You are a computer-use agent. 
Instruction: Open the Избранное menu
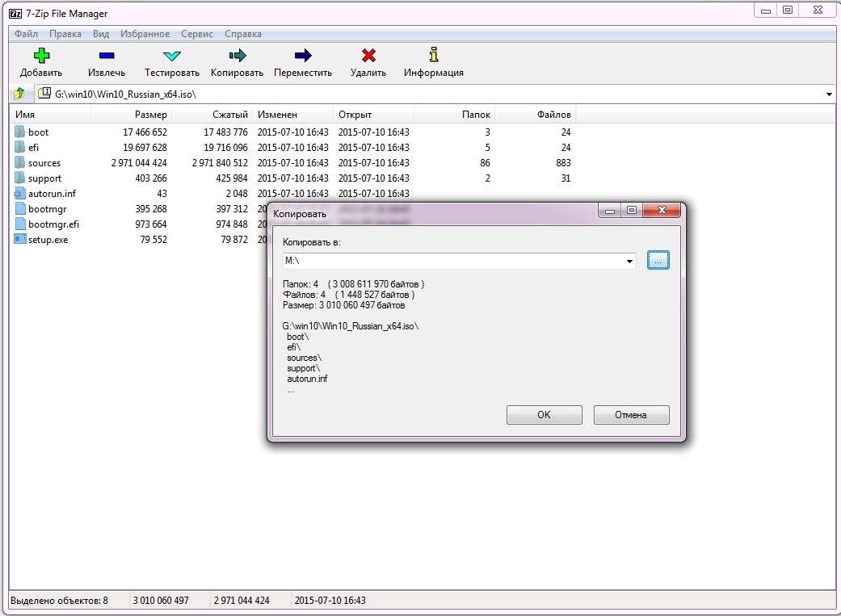(145, 34)
